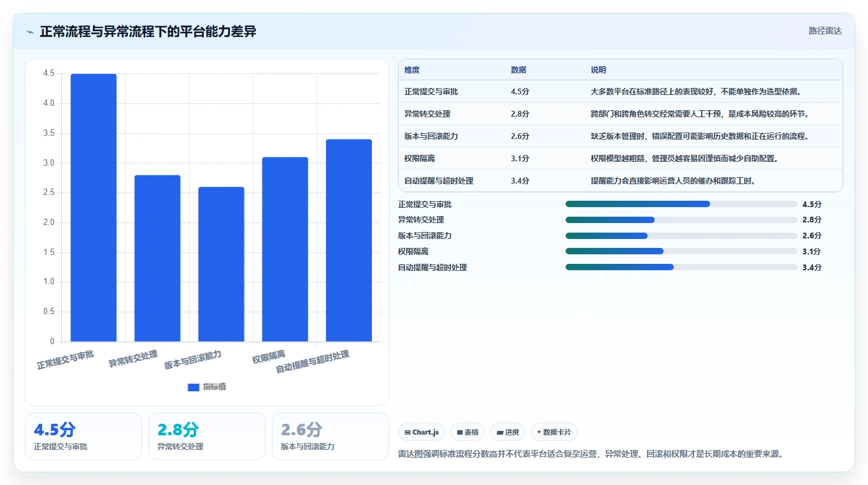This screenshot has height=485, width=868.
Task: Click the 3.1分 value beside progress bar
Action: [812, 252]
